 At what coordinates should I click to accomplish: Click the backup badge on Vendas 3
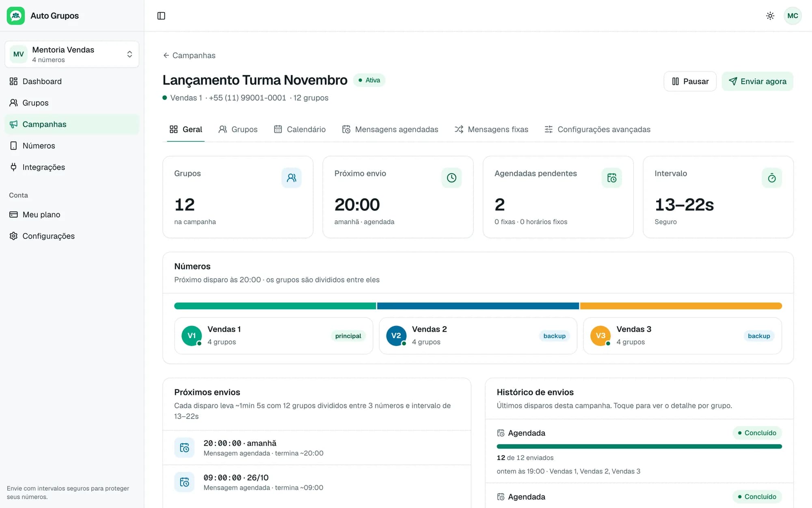(759, 336)
